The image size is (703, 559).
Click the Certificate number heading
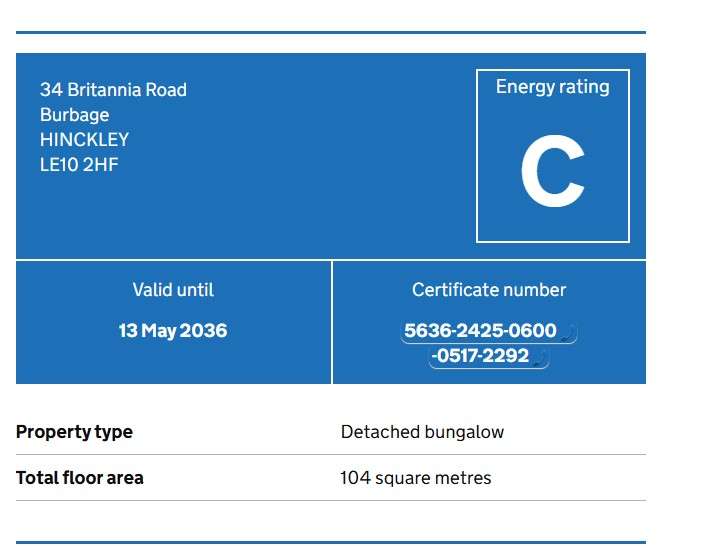pyautogui.click(x=489, y=290)
